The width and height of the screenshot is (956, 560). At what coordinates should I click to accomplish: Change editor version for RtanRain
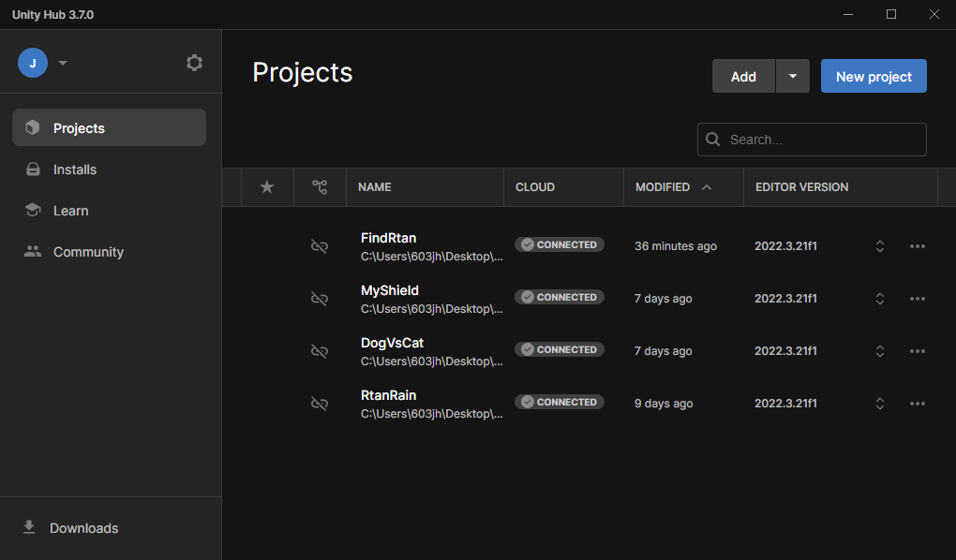click(880, 404)
